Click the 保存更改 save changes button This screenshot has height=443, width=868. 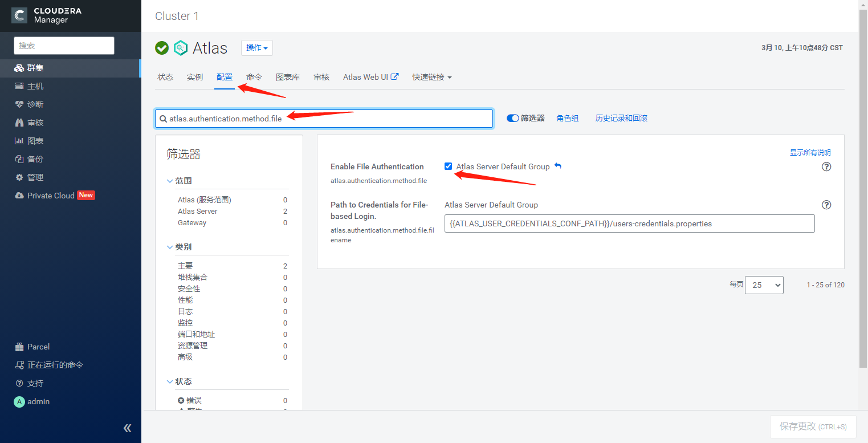pyautogui.click(x=813, y=426)
